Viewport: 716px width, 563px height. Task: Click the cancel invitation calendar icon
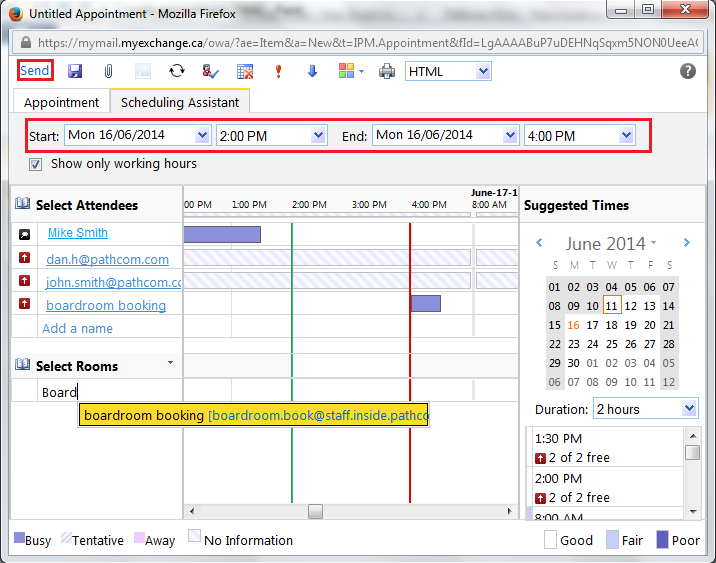click(x=245, y=71)
